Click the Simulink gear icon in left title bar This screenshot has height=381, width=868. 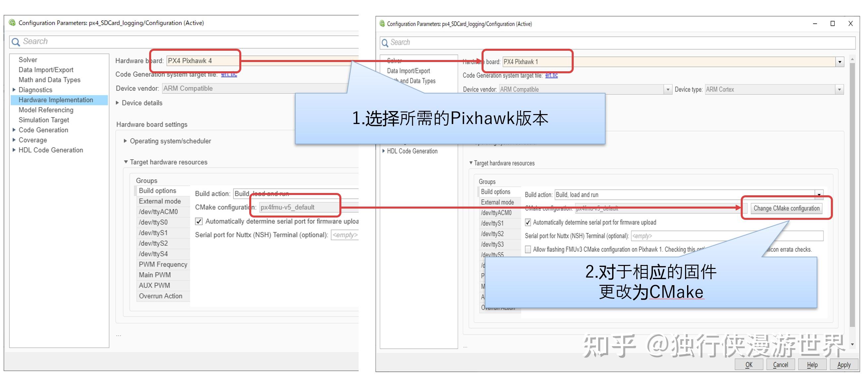pyautogui.click(x=13, y=23)
